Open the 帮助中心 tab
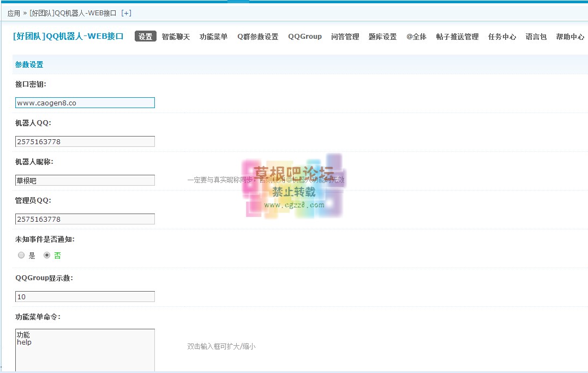 pos(570,37)
